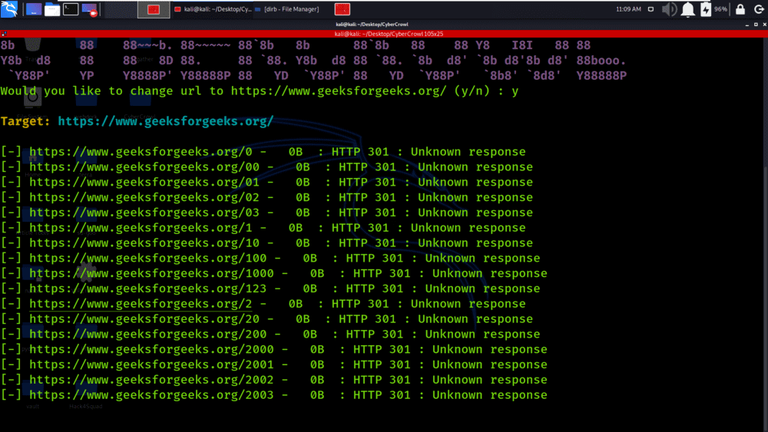
Task: Open the volume speaker control
Action: [669, 9]
